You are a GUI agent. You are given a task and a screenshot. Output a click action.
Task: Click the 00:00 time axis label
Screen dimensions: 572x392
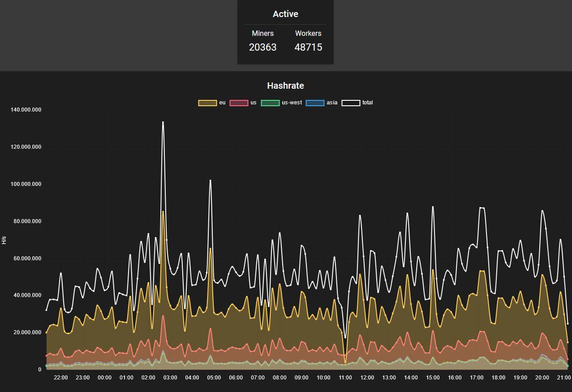click(104, 378)
